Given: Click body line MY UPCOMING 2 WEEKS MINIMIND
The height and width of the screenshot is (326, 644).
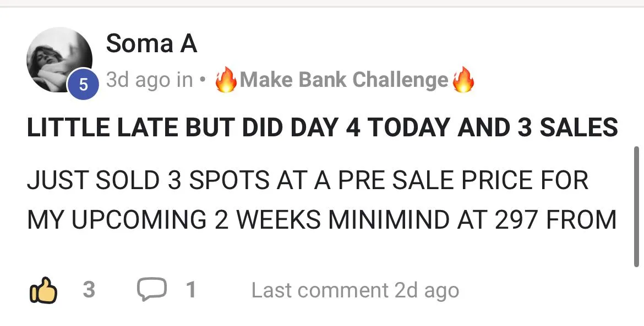Looking at the screenshot, I should click(322, 220).
